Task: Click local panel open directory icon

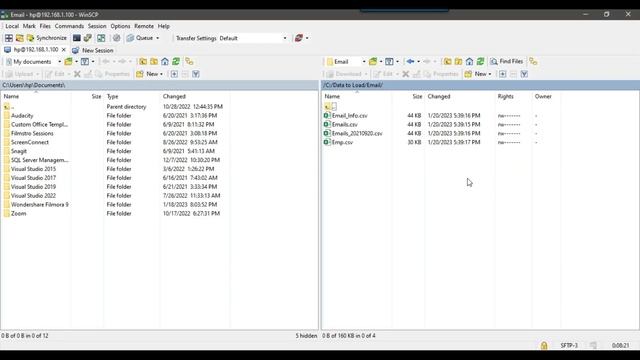Action: coord(69,62)
